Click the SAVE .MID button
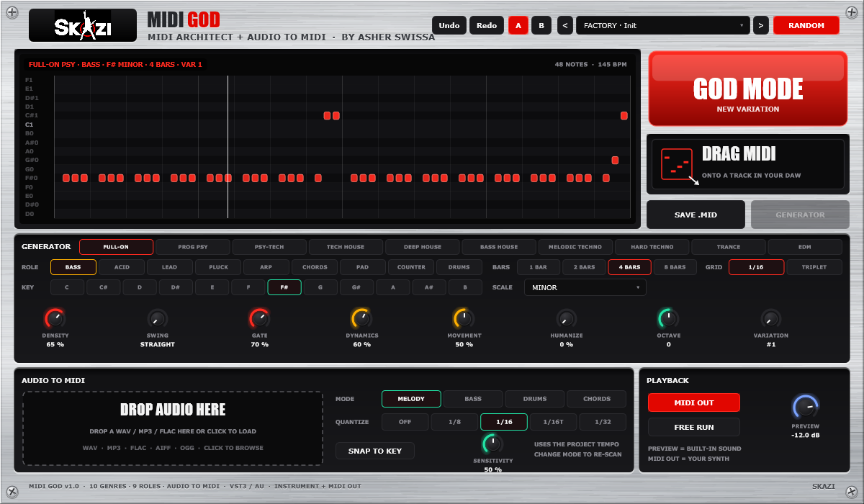Viewport: 864px width, 504px height. tap(696, 215)
